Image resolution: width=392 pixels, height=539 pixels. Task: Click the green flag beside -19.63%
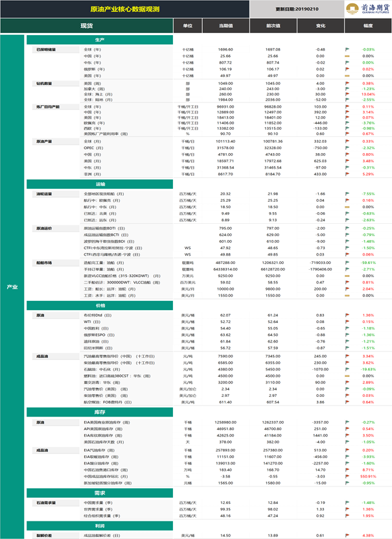coord(347,370)
